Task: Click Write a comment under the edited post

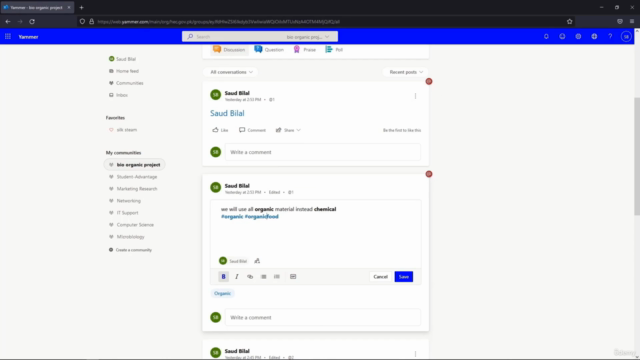Action: pos(322,318)
